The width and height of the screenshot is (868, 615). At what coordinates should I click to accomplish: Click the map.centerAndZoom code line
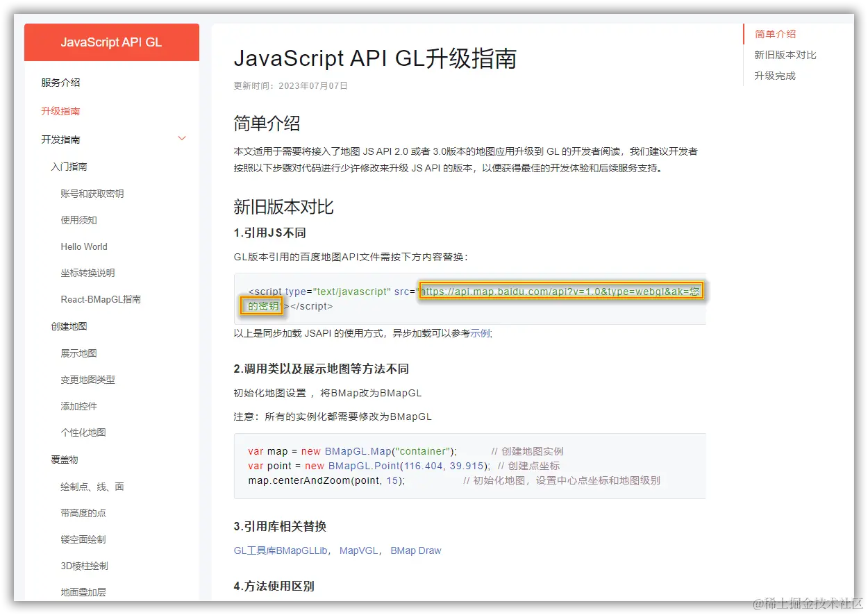(454, 480)
